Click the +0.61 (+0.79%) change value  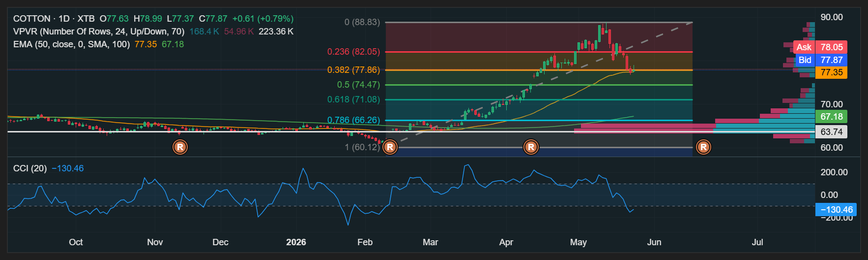click(262, 19)
